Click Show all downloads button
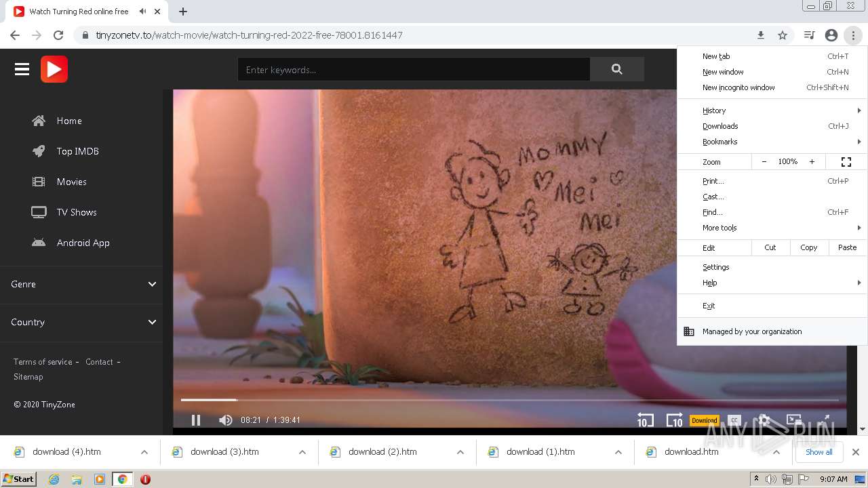Screen dimensions: 868x488 click(818, 452)
